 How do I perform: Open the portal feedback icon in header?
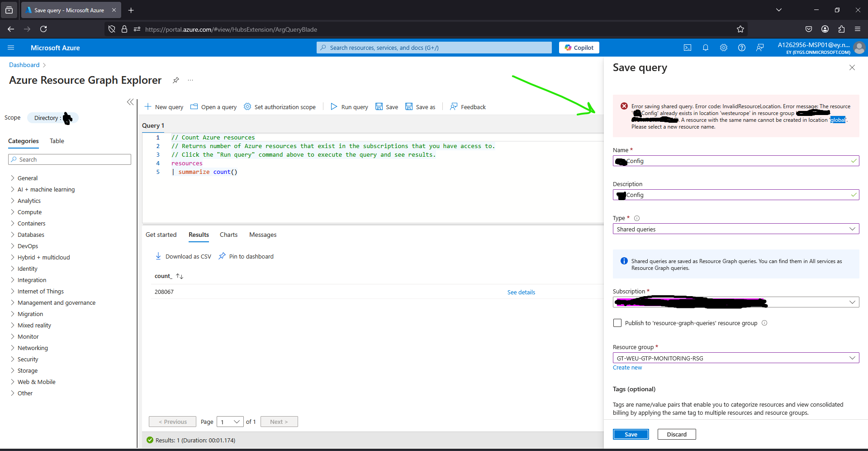tap(760, 48)
